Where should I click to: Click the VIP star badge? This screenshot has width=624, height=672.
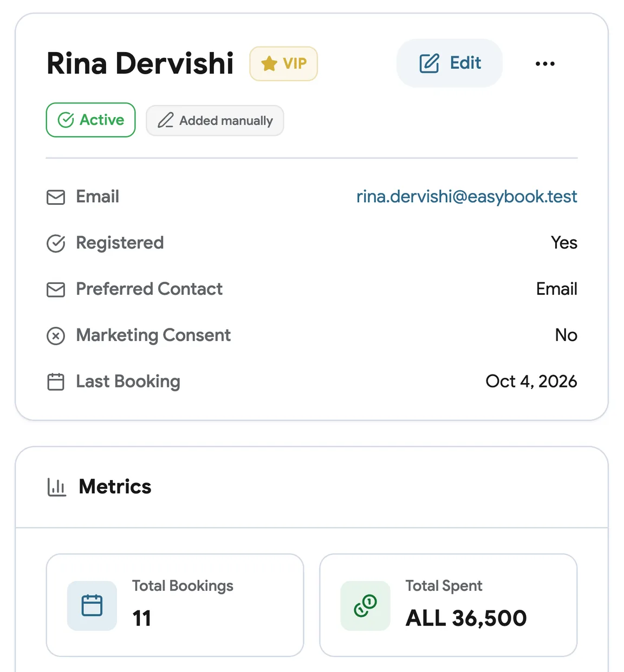coord(283,63)
